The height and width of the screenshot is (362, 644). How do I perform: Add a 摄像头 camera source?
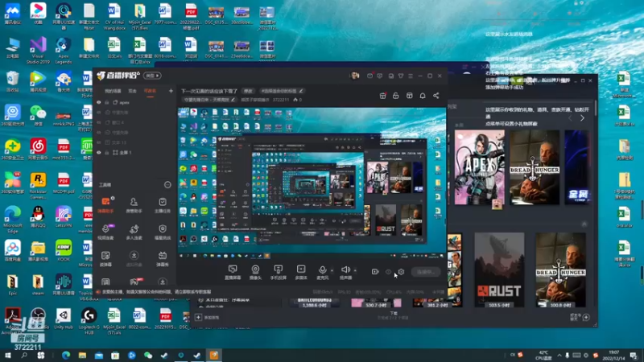[255, 272]
